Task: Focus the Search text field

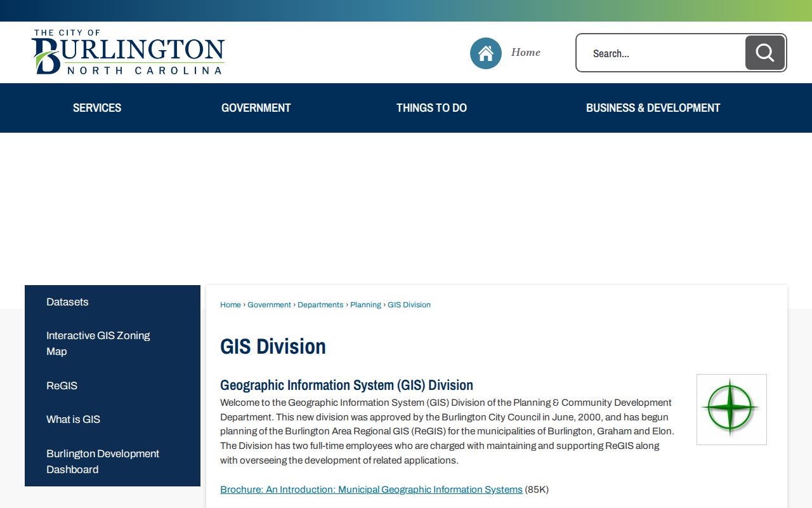Action: click(x=661, y=53)
